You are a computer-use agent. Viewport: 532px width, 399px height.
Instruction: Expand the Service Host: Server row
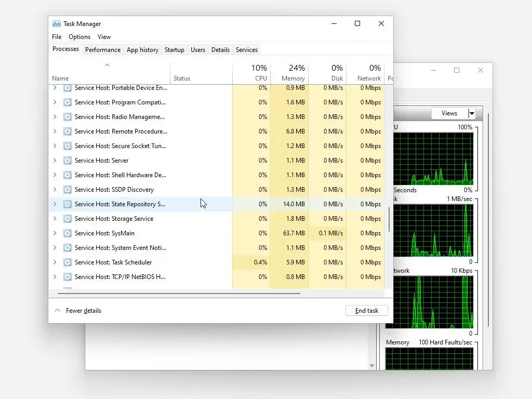click(55, 161)
